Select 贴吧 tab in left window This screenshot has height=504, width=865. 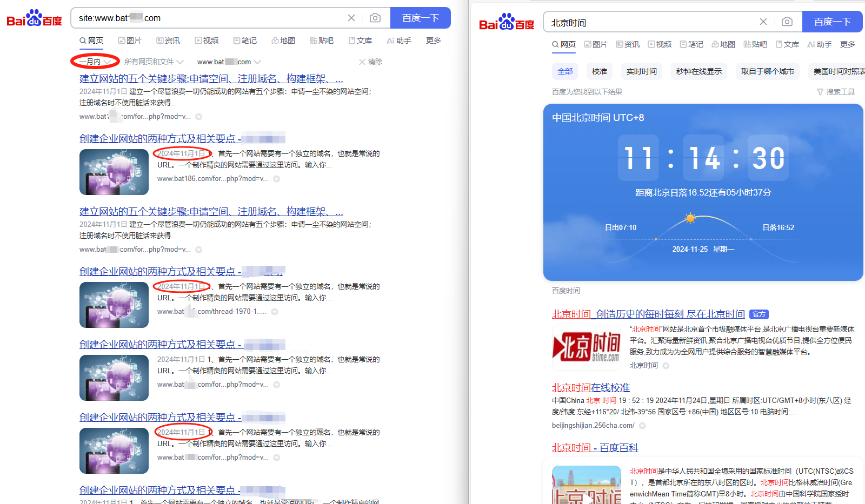click(x=322, y=41)
